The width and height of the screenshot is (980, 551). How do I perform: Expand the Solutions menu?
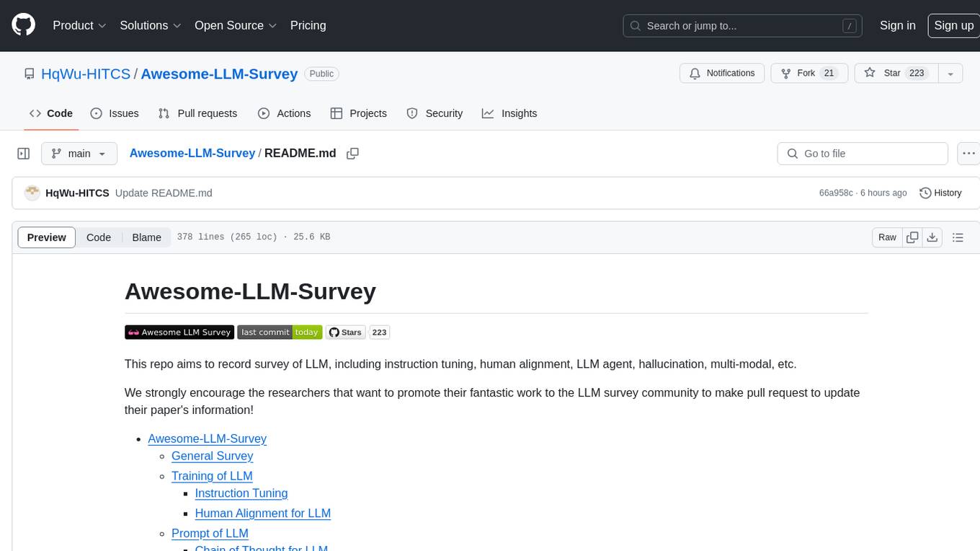[150, 25]
